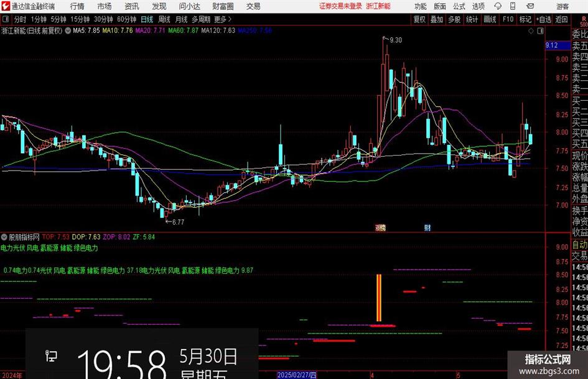This screenshot has height=379, width=588.
Task: Open the 行情 menu
Action: point(77,6)
